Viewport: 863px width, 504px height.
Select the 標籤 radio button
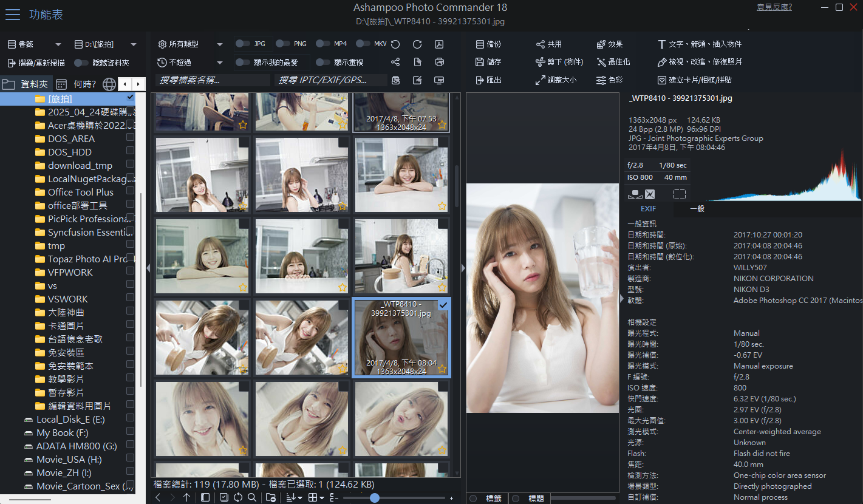(x=473, y=499)
